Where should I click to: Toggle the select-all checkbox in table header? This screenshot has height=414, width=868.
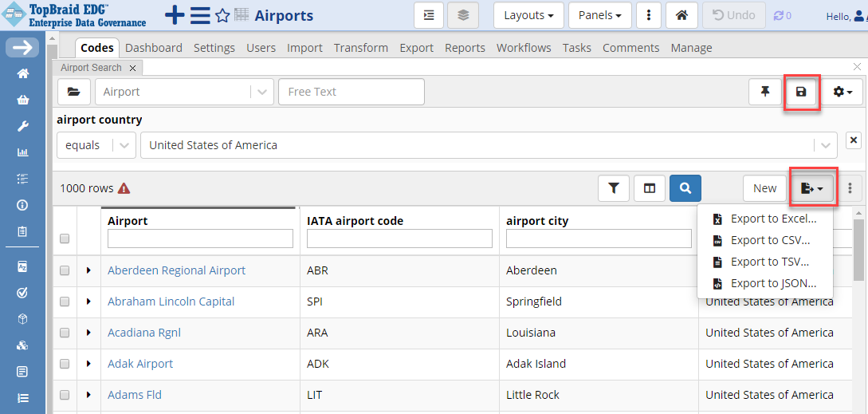point(65,239)
